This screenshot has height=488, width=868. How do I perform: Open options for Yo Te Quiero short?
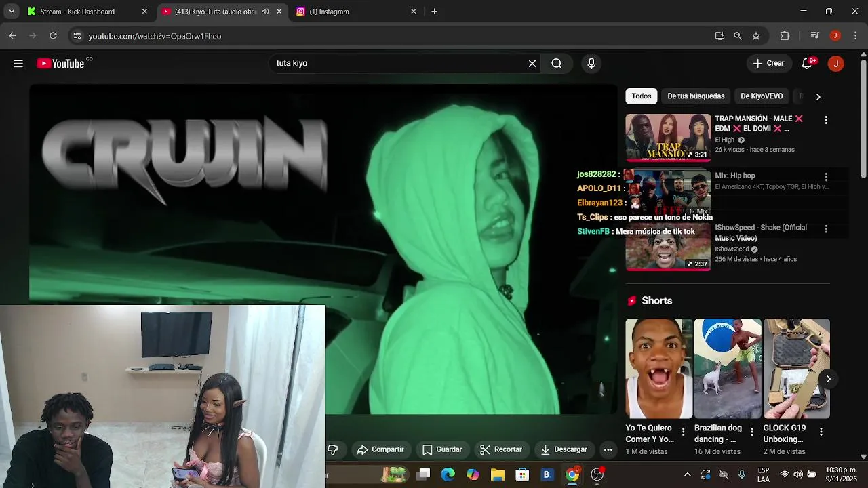(x=683, y=432)
